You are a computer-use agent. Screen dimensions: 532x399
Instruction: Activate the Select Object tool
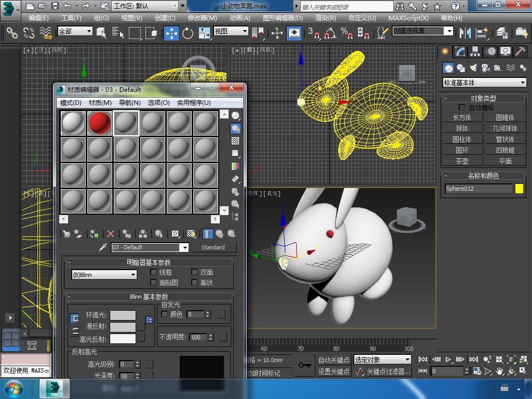click(101, 33)
